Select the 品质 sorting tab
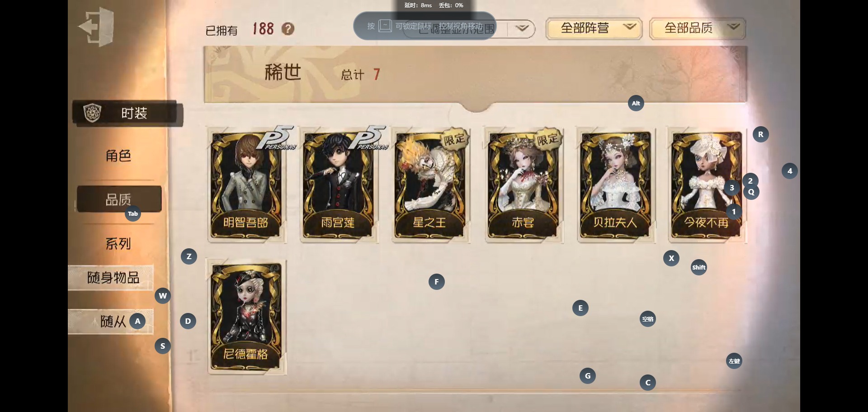The height and width of the screenshot is (412, 868). 119,199
